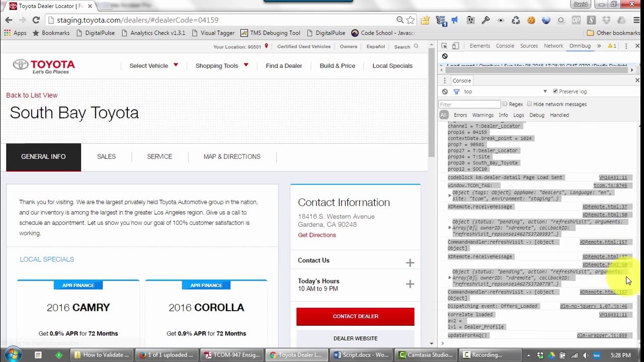Reload the page with refresh icon
This screenshot has width=644, height=362.
[x=36, y=20]
